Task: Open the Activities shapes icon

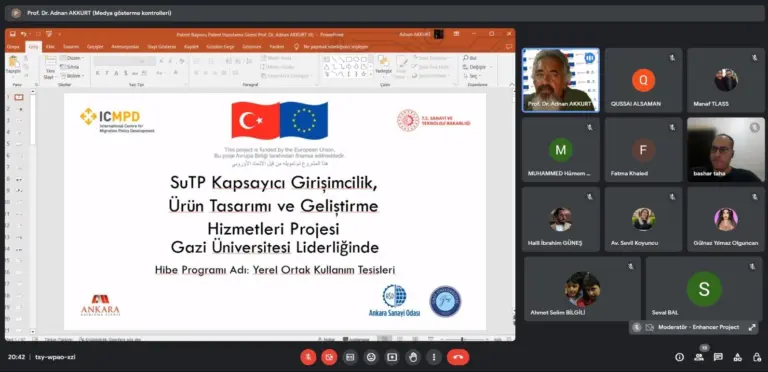Action: (737, 357)
